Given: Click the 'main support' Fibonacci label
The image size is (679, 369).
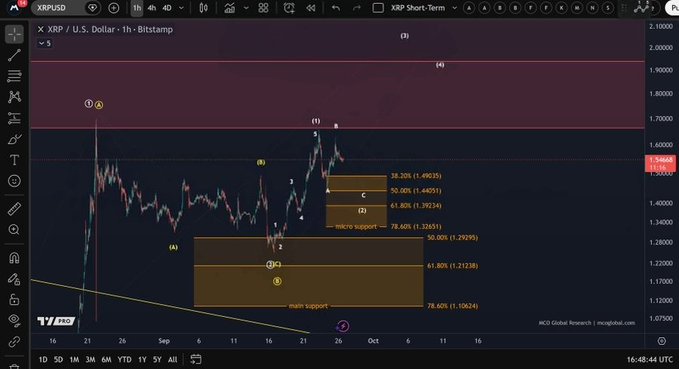Looking at the screenshot, I should [x=308, y=306].
